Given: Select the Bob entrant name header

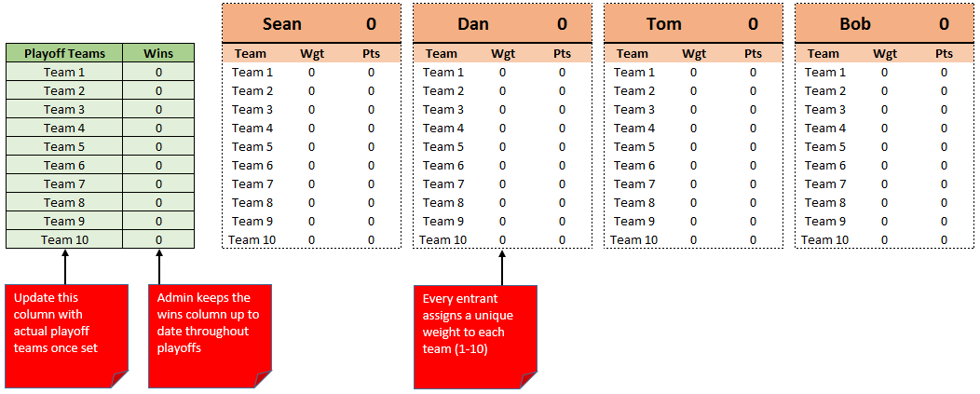Looking at the screenshot, I should (855, 24).
